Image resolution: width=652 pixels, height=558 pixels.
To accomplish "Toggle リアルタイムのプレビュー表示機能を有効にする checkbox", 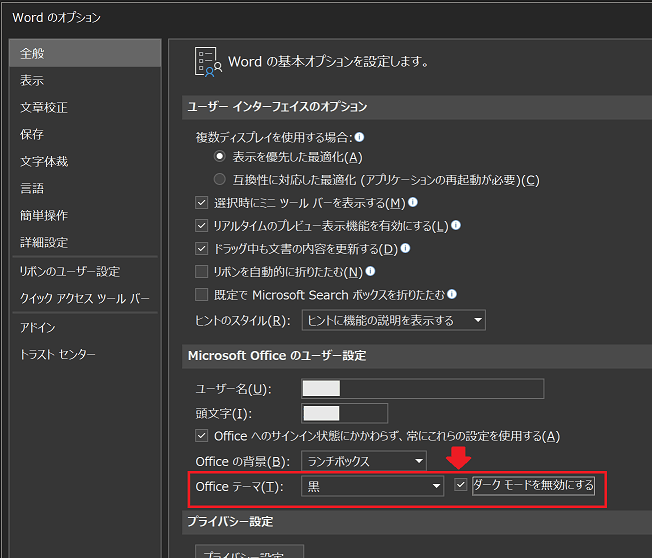I will [x=202, y=226].
